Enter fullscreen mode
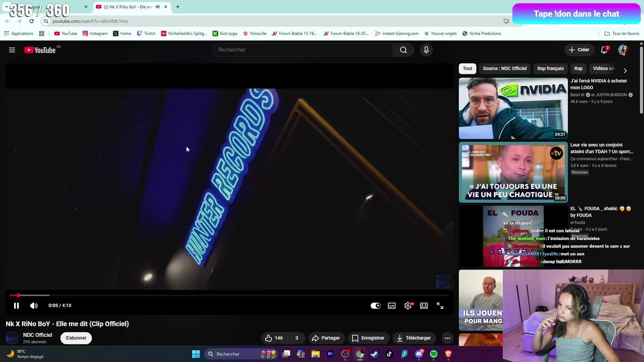Image resolution: width=644 pixels, height=362 pixels. click(440, 305)
